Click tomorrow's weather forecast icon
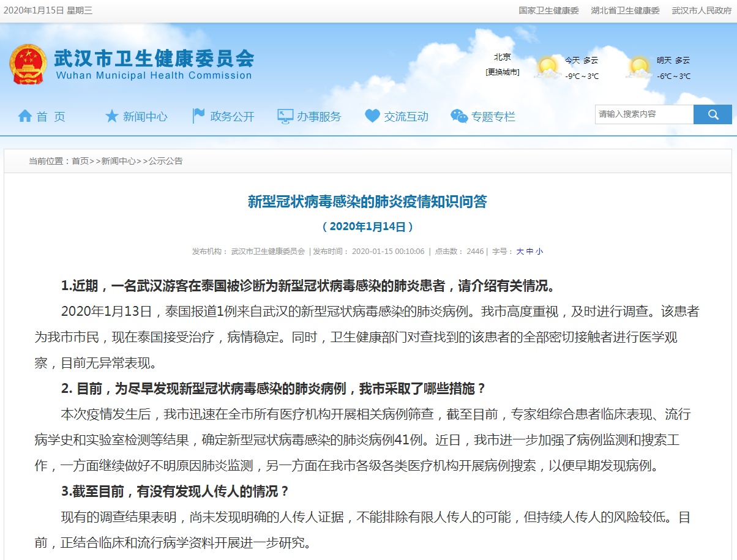 [638, 65]
